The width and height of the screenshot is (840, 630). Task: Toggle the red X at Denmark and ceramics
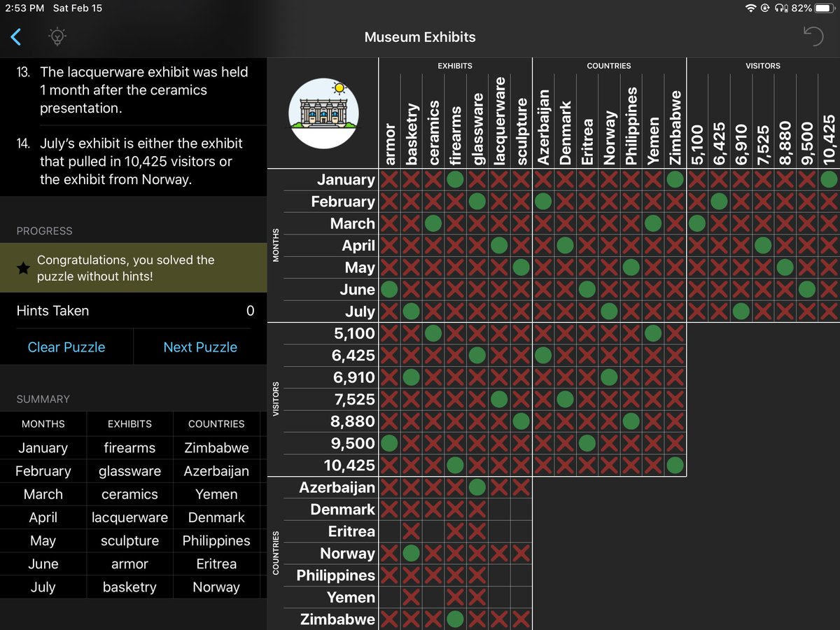pyautogui.click(x=433, y=509)
